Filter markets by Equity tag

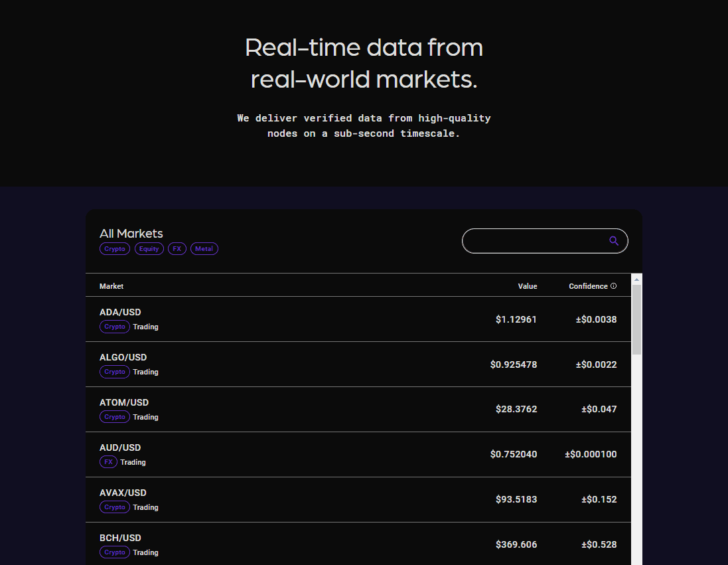pyautogui.click(x=149, y=249)
